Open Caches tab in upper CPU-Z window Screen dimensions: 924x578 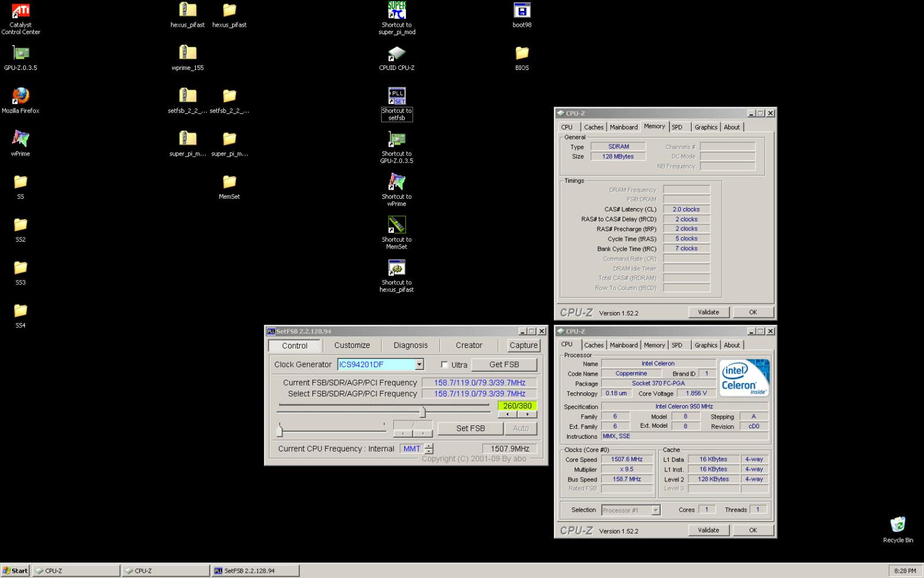point(594,127)
